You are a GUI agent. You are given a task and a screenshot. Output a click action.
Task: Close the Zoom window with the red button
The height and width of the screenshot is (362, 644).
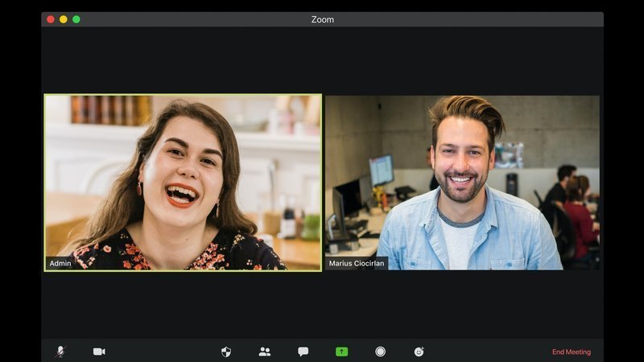click(51, 19)
